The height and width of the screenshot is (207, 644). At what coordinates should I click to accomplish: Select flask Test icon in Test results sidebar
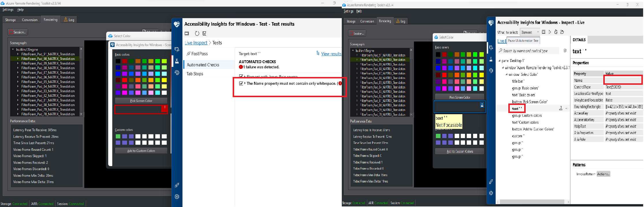tap(177, 61)
